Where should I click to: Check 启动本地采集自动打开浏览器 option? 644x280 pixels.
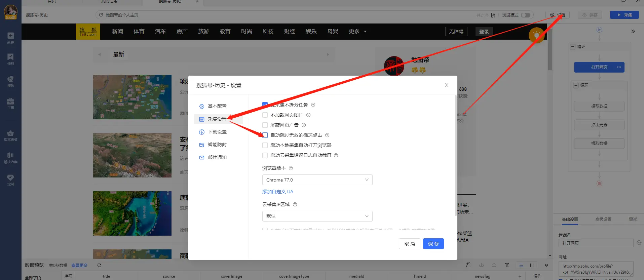[265, 145]
